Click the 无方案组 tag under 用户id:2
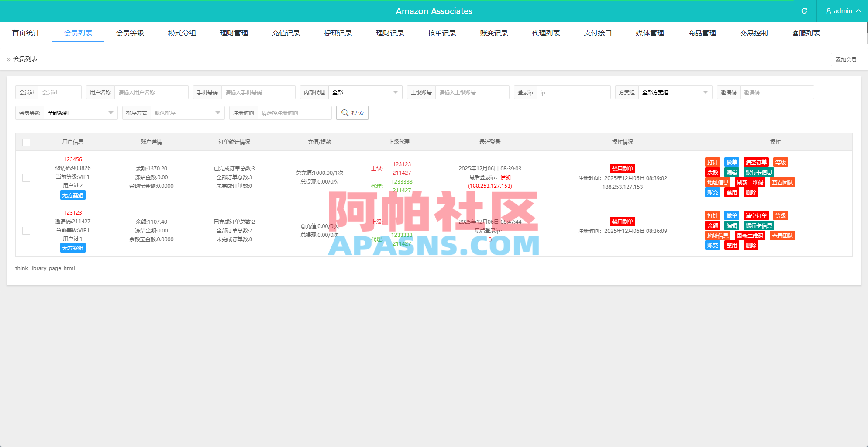The height and width of the screenshot is (447, 868). tap(73, 195)
